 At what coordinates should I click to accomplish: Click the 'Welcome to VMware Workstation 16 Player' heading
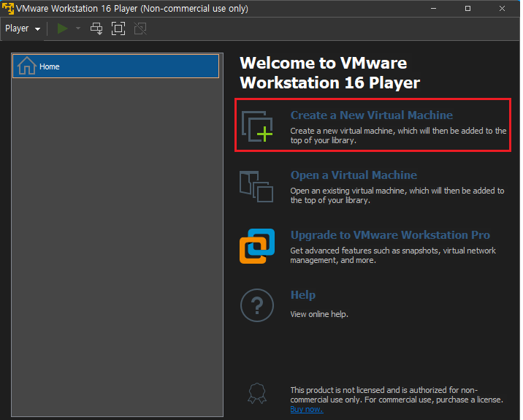pyautogui.click(x=329, y=73)
